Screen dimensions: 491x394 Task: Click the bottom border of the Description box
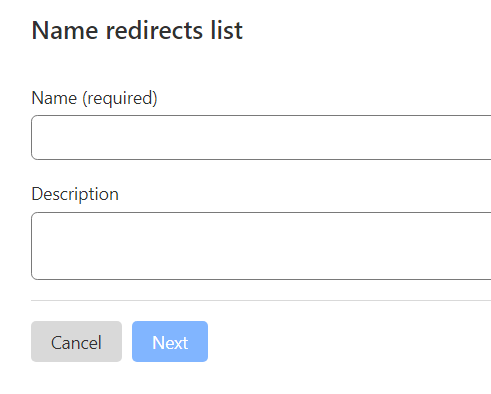pos(261,279)
